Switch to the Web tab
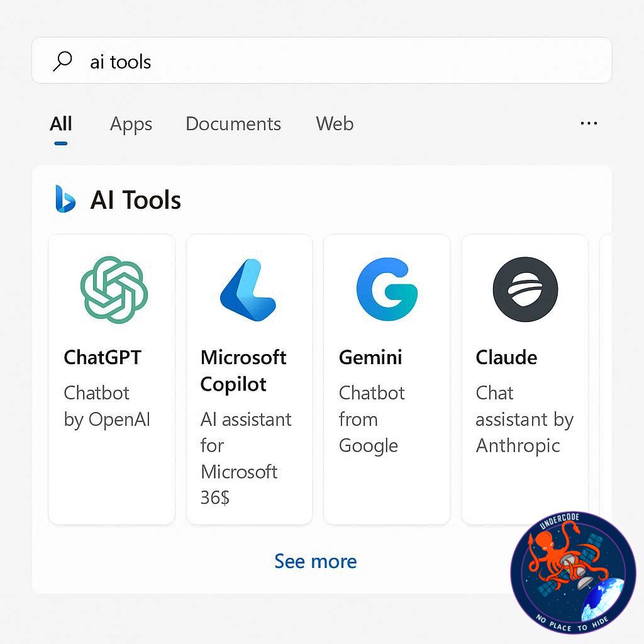 click(x=335, y=124)
